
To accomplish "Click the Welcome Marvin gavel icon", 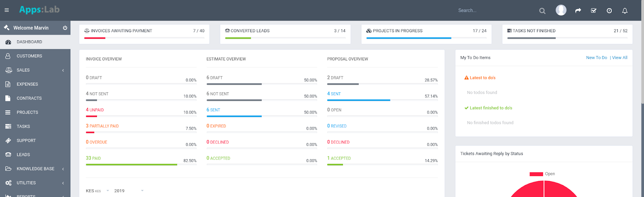I will tap(6, 28).
